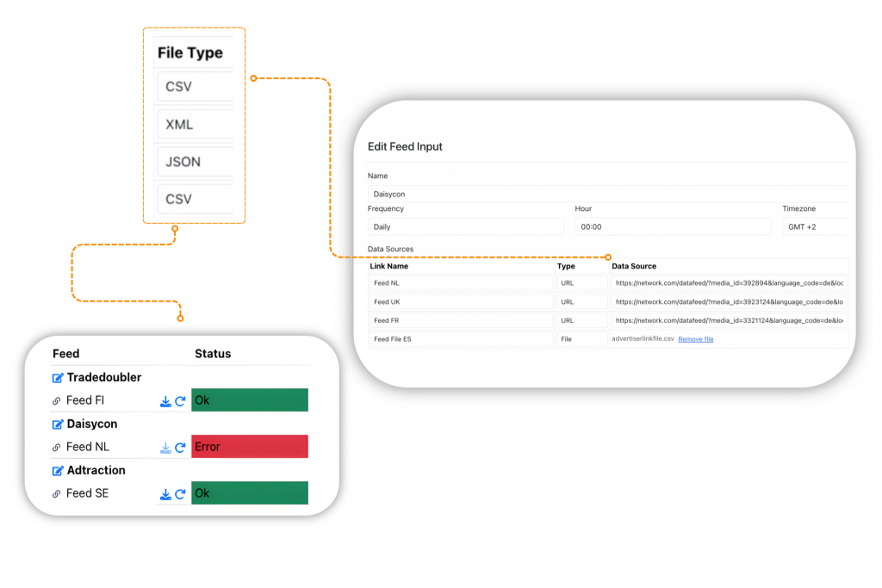Click the Remove file link
Viewport: 882px width, 588px height.
(695, 339)
